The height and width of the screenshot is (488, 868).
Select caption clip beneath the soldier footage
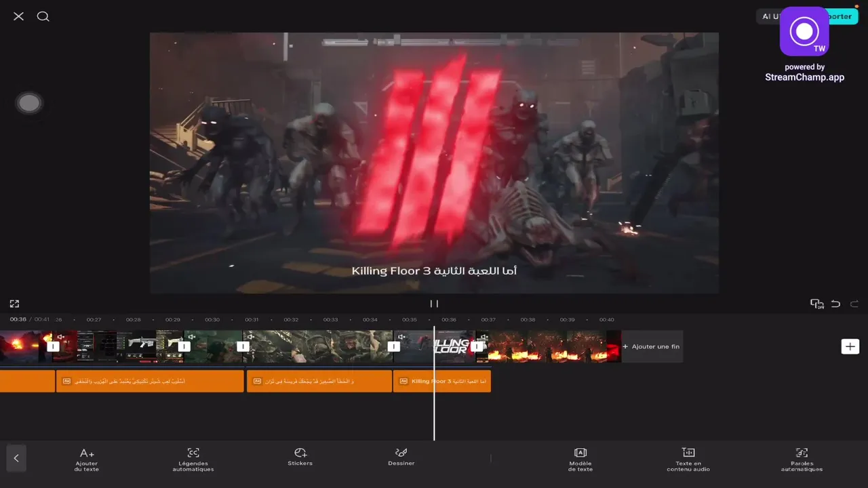pyautogui.click(x=319, y=381)
